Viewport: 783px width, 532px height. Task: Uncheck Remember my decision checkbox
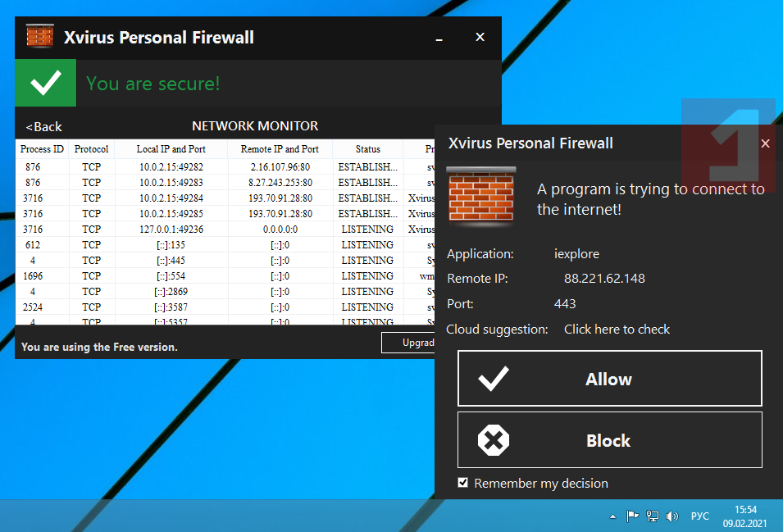(x=463, y=483)
